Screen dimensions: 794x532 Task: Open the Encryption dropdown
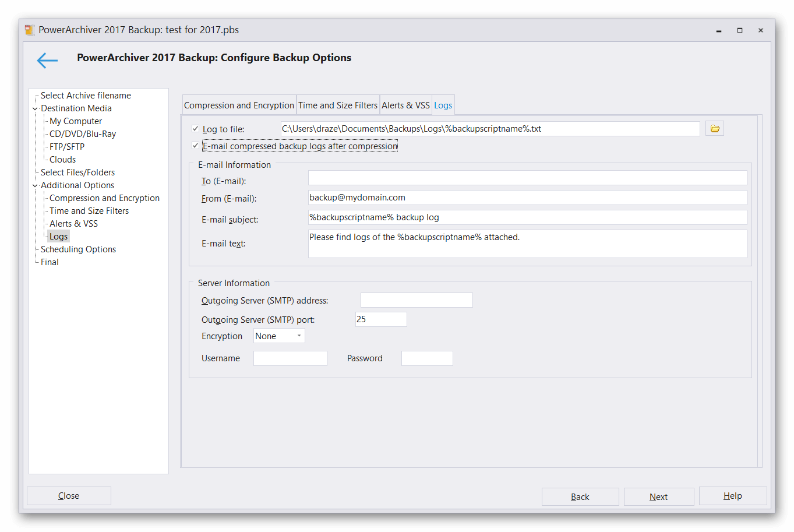tap(279, 336)
